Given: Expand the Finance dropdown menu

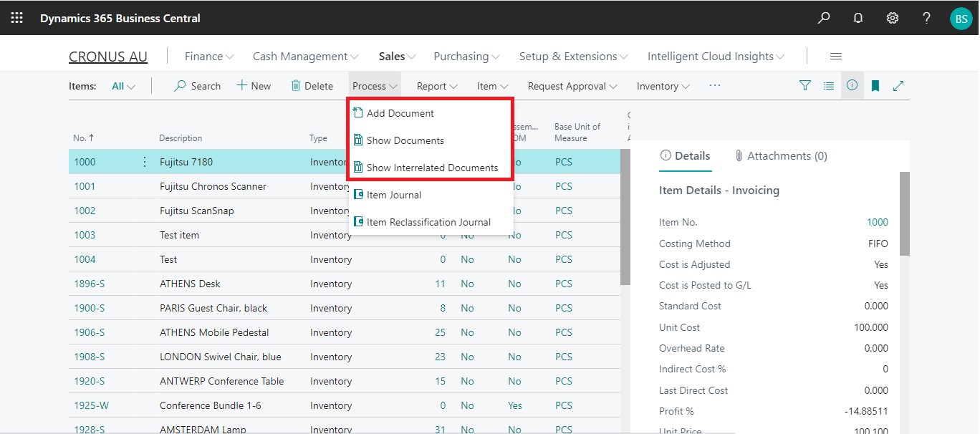Looking at the screenshot, I should pos(209,57).
